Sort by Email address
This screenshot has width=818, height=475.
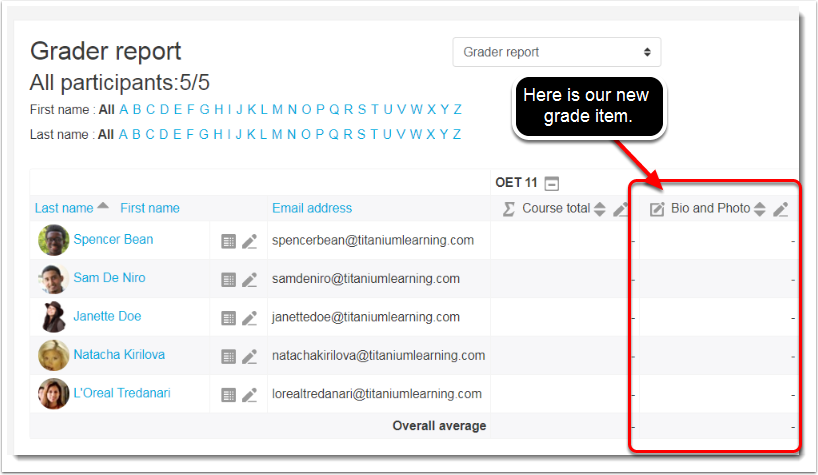coord(312,208)
